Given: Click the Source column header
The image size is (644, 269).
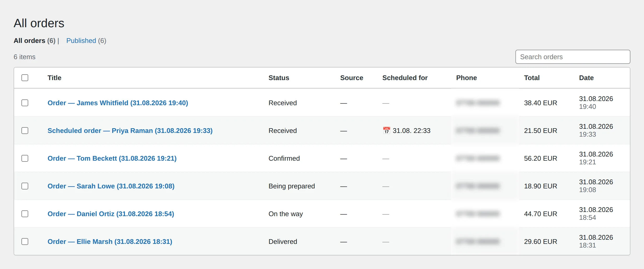Looking at the screenshot, I should (x=352, y=78).
